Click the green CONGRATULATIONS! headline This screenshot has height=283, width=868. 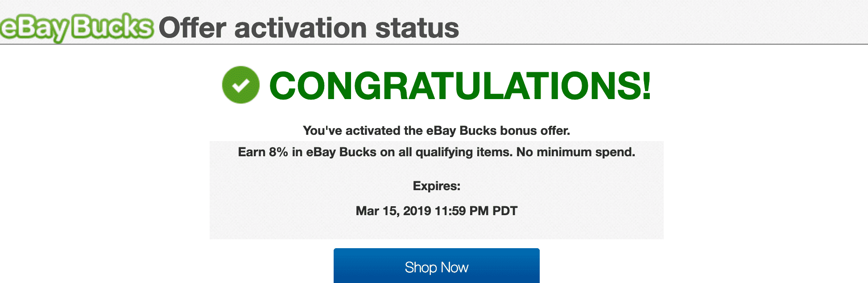(459, 86)
